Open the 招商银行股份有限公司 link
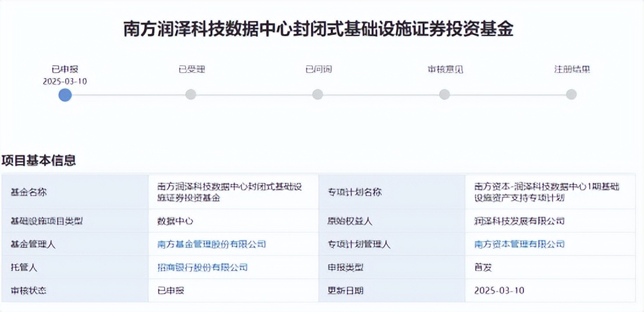 203,268
